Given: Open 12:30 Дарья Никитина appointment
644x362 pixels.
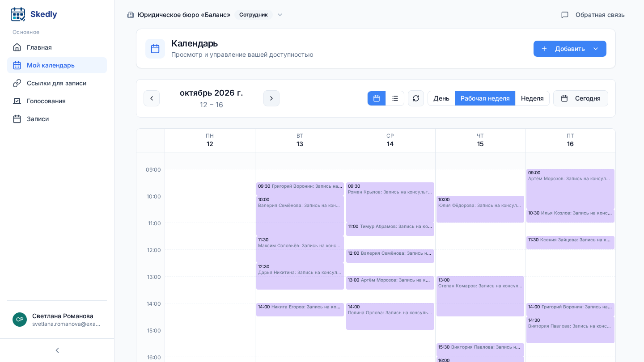Looking at the screenshot, I should (x=300, y=276).
